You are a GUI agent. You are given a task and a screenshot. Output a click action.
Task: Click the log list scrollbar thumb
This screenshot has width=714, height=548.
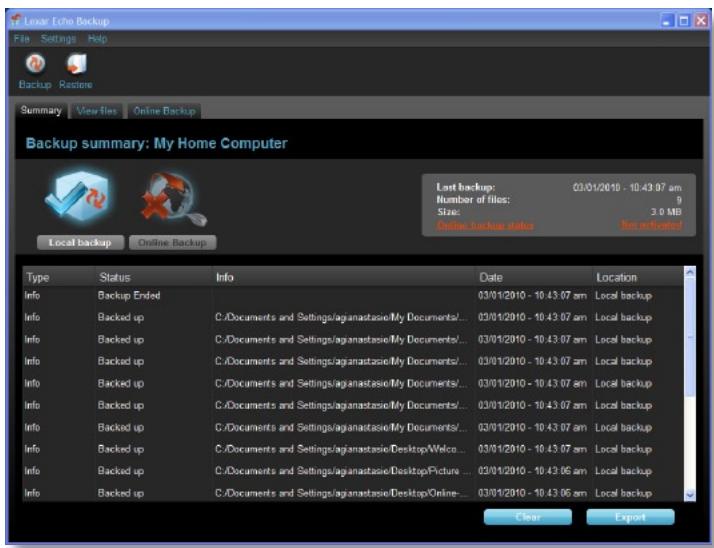click(x=690, y=337)
